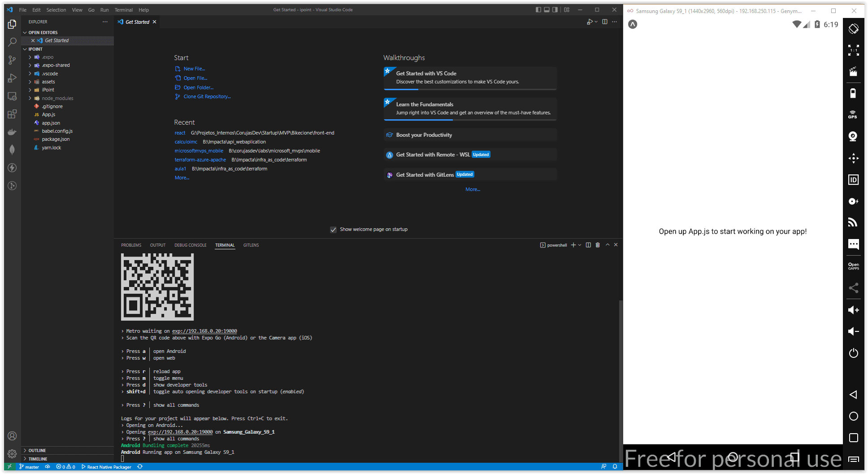The width and height of the screenshot is (868, 474).
Task: Toggle panel visibility in title bar
Action: click(x=547, y=9)
